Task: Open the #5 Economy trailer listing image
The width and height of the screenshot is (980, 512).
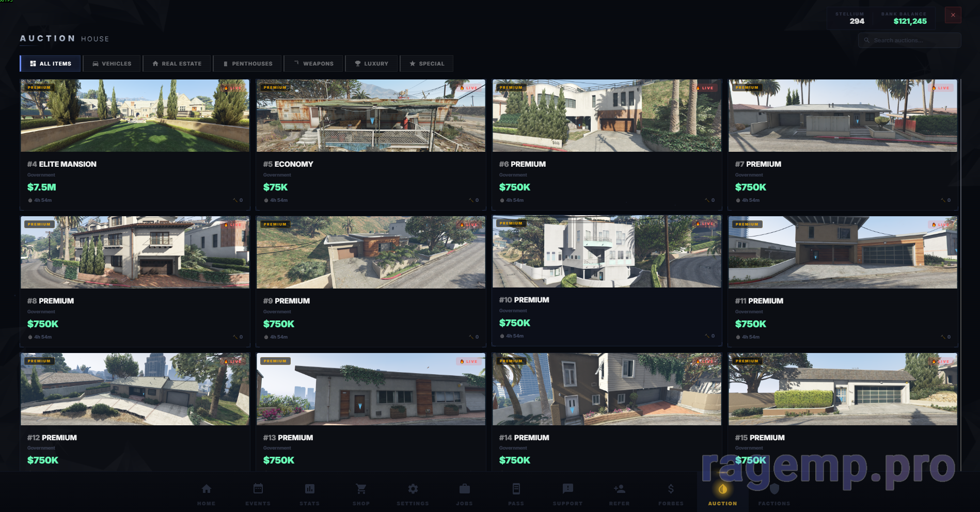Action: point(371,115)
